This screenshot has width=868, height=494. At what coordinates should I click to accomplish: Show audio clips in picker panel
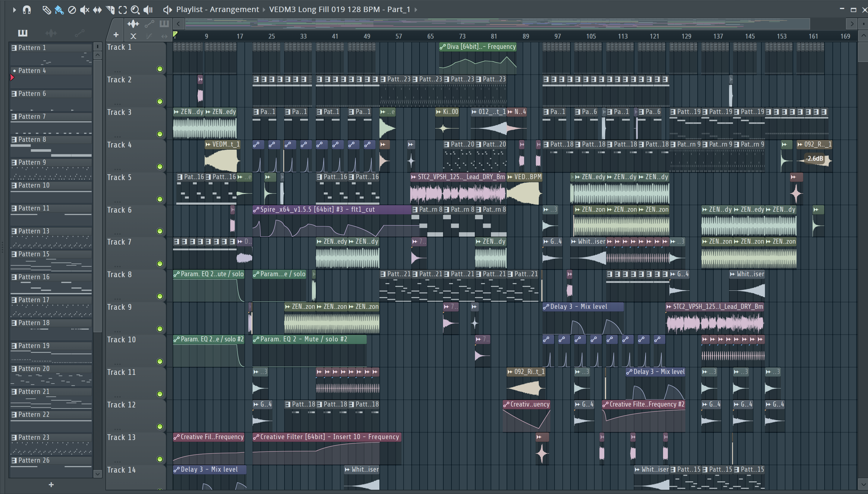(51, 33)
